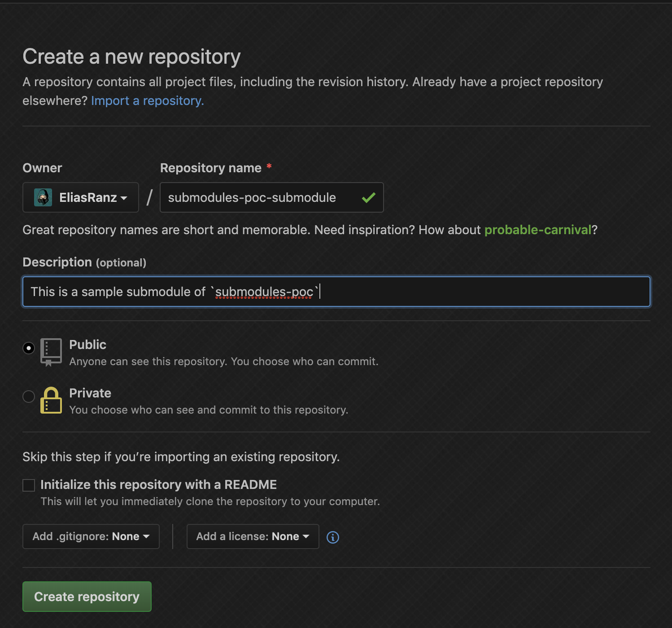Open the Import a repository link

148,101
